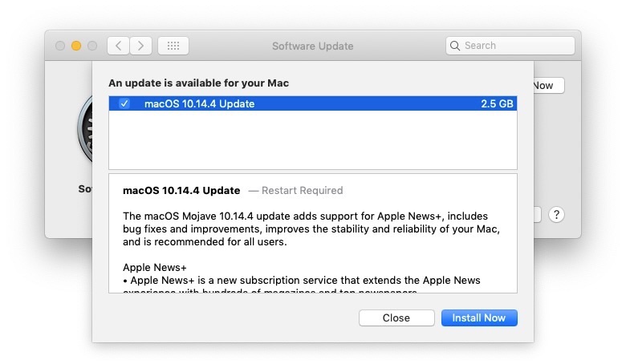Minimize window using the yellow button
626x364 pixels.
[76, 46]
